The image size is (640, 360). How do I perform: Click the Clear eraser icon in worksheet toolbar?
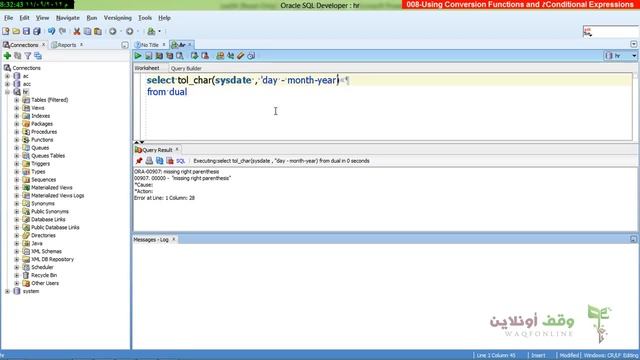pyautogui.click(x=240, y=56)
